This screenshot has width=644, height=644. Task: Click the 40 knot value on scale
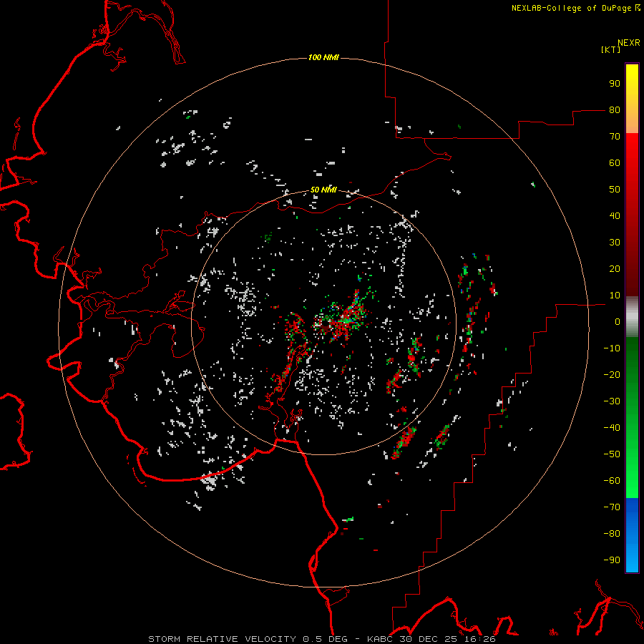615,216
